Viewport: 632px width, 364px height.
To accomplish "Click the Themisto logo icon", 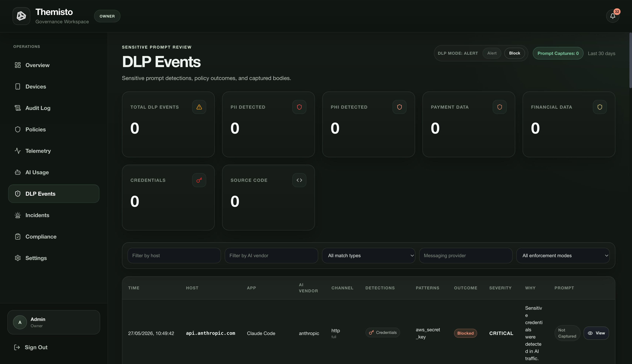I will 21,16.
